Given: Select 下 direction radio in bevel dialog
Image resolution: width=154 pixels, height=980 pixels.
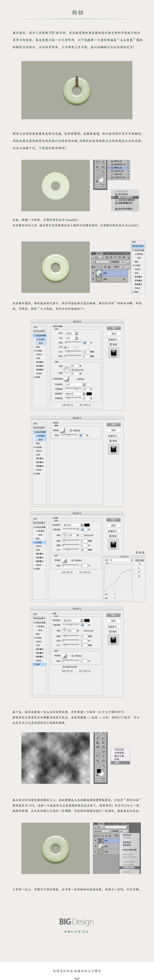Looking at the screenshot, I should click(x=74, y=347).
